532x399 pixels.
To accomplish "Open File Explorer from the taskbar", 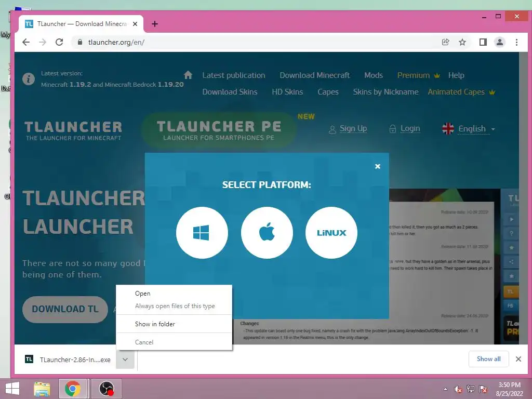I will (42, 389).
